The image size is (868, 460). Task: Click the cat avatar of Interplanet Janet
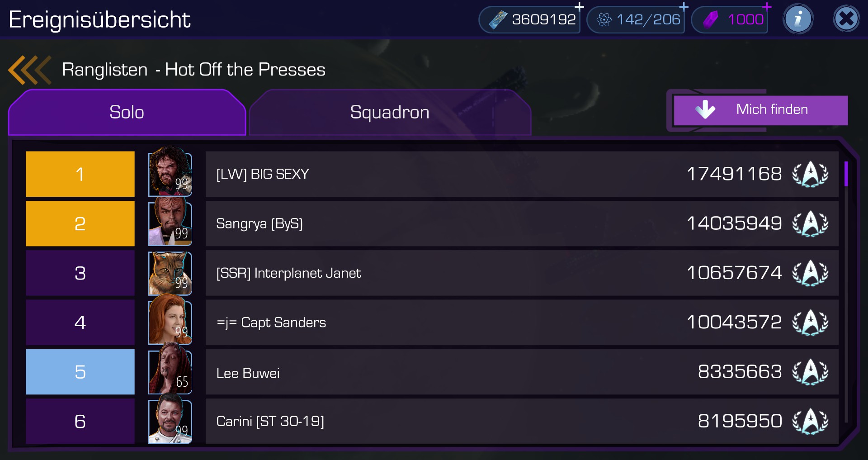point(170,273)
